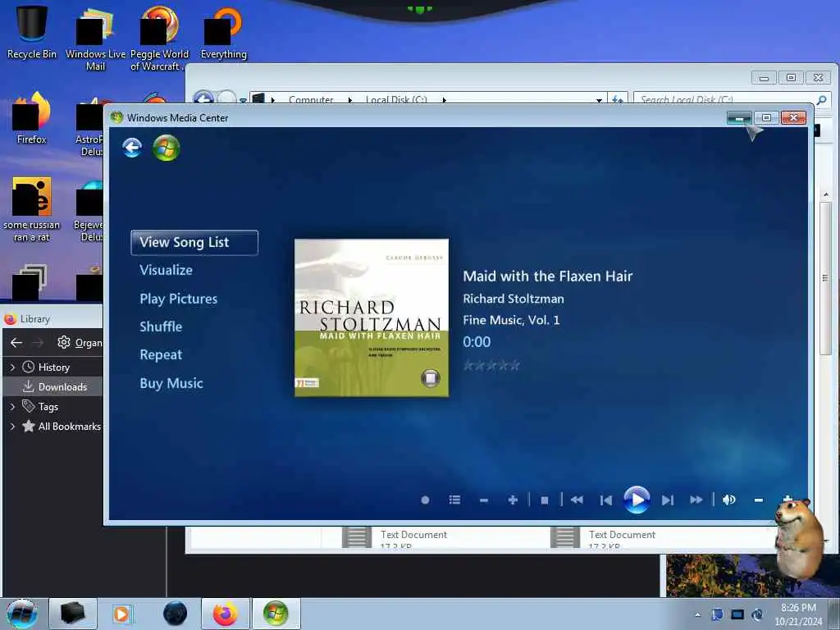Click song title Maid with the Flaxen Hair
Viewport: 840px width, 630px height.
(547, 276)
